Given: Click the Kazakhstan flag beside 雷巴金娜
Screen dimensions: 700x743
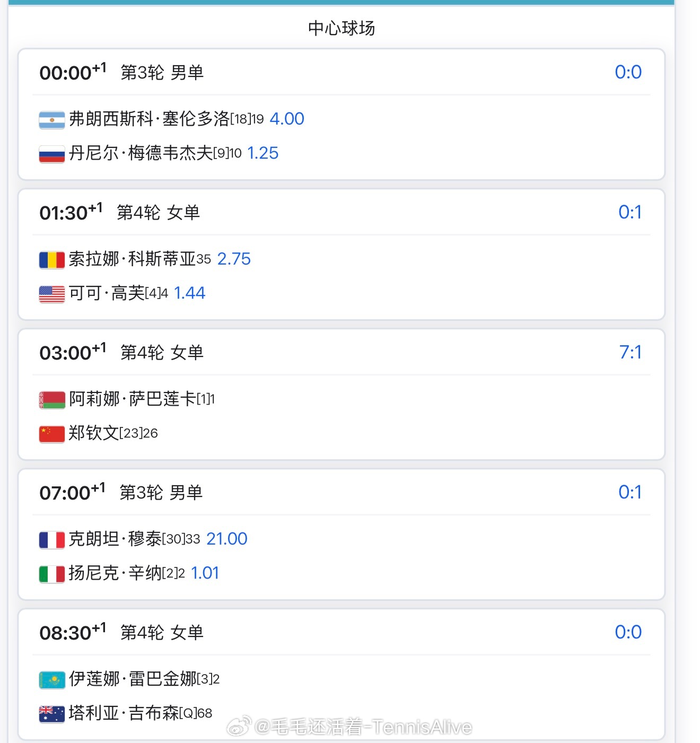Looking at the screenshot, I should pyautogui.click(x=52, y=680).
